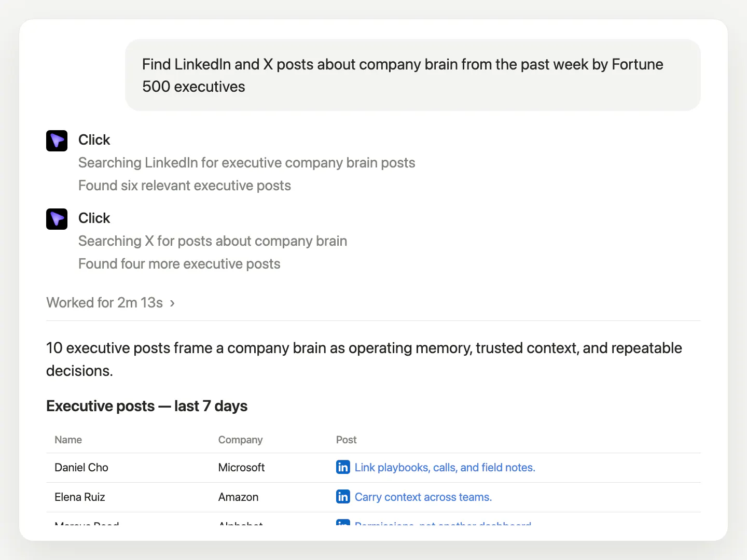The height and width of the screenshot is (560, 747).
Task: Open link 'Link playbooks, calls, and field notes.'
Action: click(445, 467)
